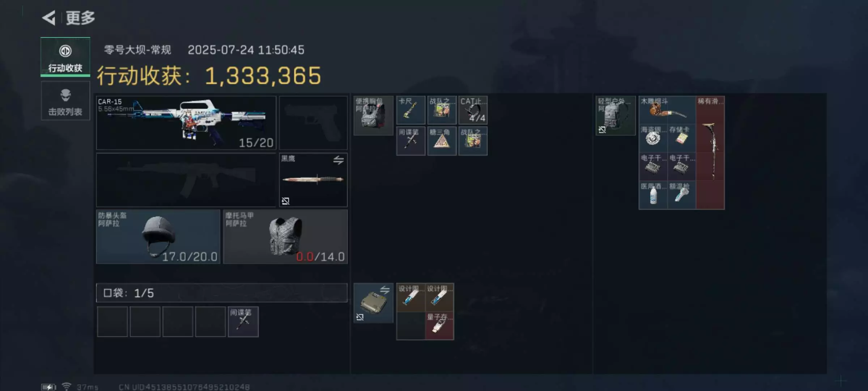Go back with the arrow next to 更多
Image resolution: width=868 pixels, height=391 pixels.
point(49,18)
